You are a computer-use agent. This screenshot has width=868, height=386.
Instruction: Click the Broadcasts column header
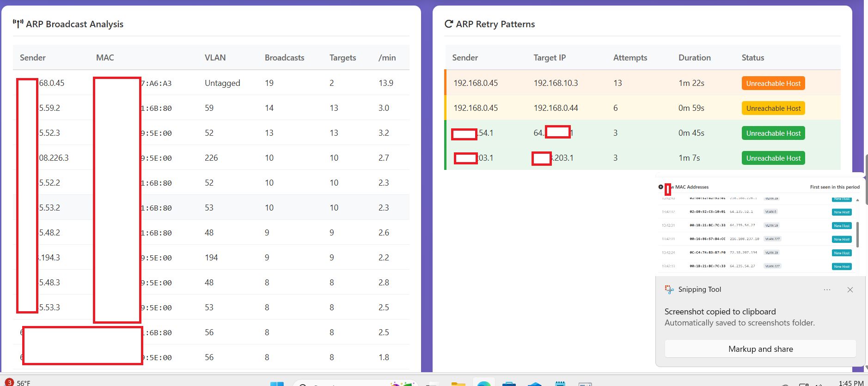284,58
